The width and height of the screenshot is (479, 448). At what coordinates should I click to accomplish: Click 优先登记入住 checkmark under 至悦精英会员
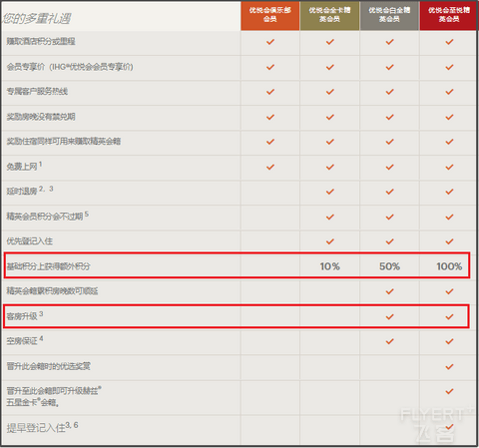tap(449, 241)
